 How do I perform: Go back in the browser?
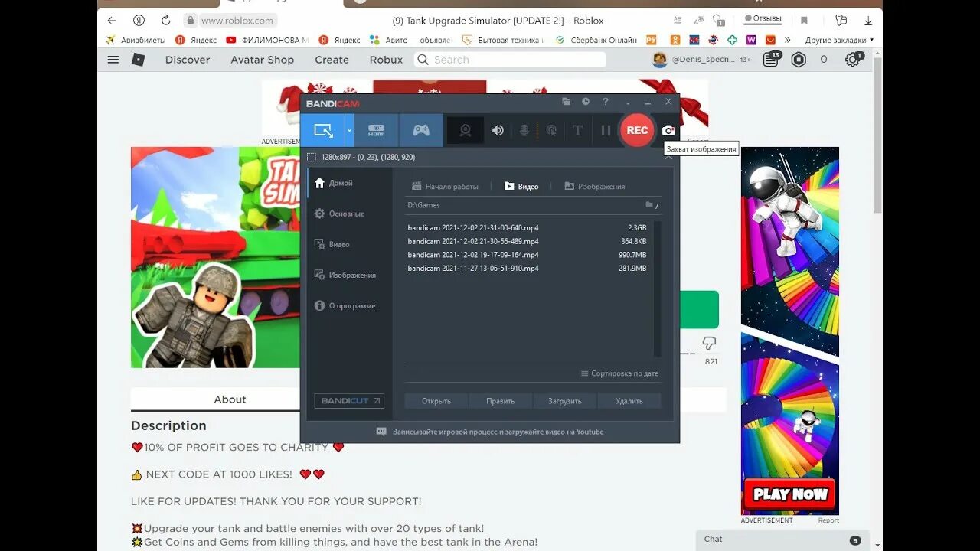click(113, 21)
